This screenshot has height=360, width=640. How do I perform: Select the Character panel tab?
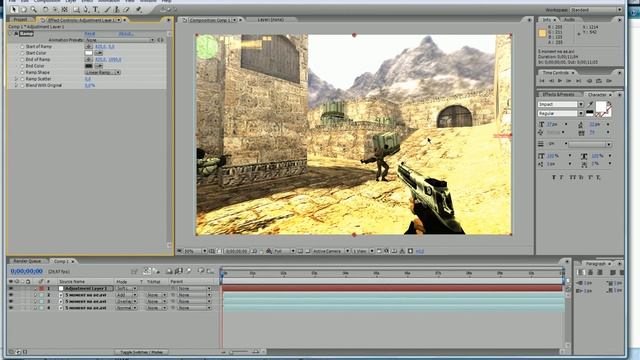pos(597,94)
